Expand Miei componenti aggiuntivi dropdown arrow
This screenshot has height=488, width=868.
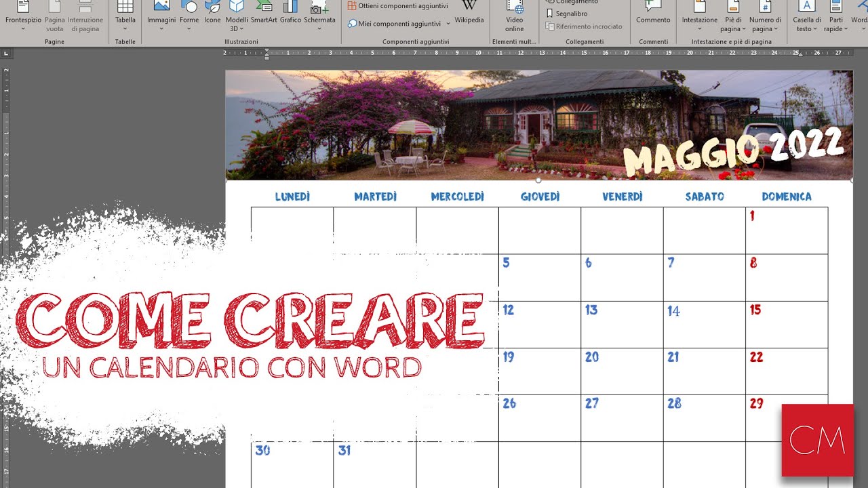[x=448, y=24]
